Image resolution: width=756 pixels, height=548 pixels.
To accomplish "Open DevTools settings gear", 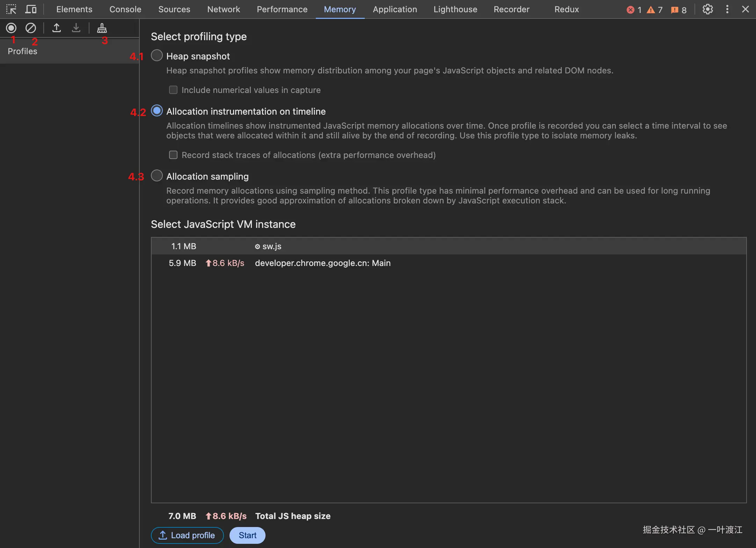I will coord(708,9).
